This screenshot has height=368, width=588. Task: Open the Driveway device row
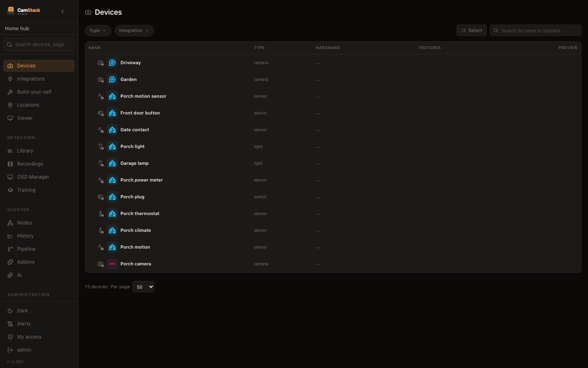[x=333, y=63]
